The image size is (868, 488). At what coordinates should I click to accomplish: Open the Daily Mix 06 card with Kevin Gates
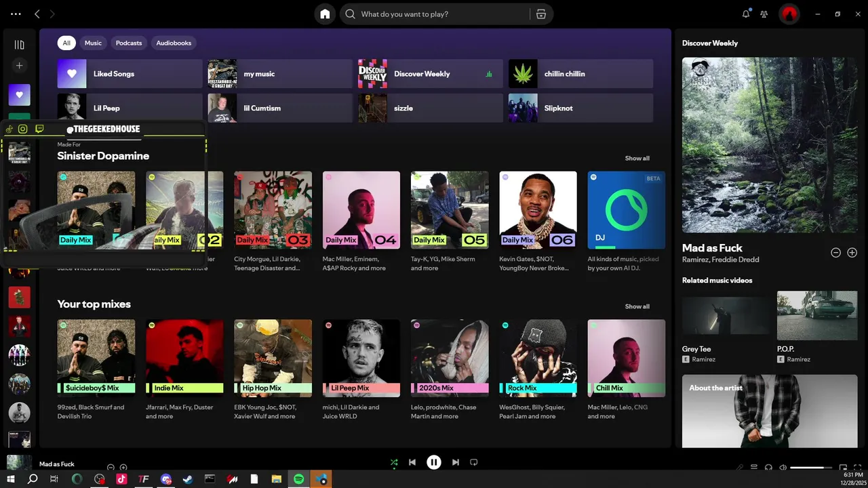(538, 222)
